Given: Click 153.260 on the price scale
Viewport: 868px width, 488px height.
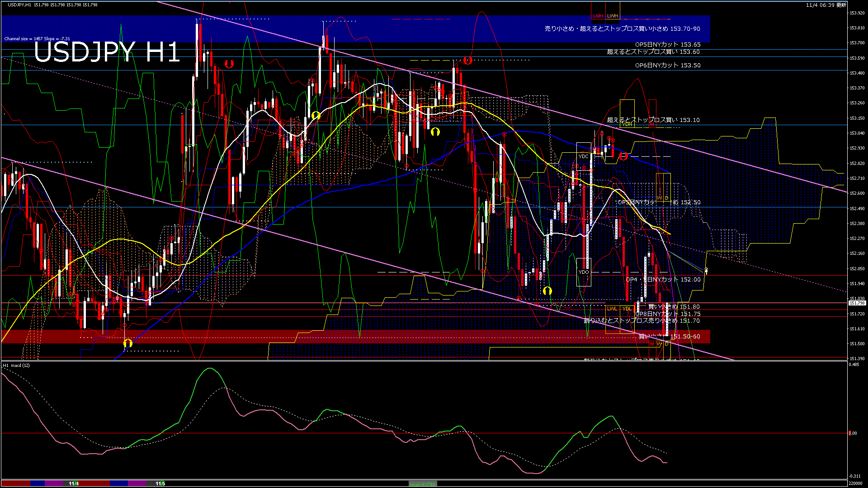Looking at the screenshot, I should point(857,103).
